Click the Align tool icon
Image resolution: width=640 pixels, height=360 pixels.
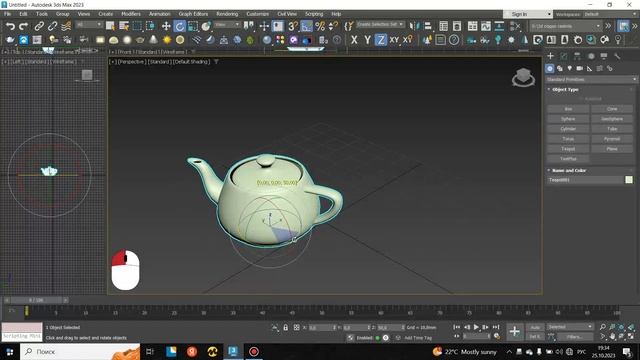[x=428, y=26]
